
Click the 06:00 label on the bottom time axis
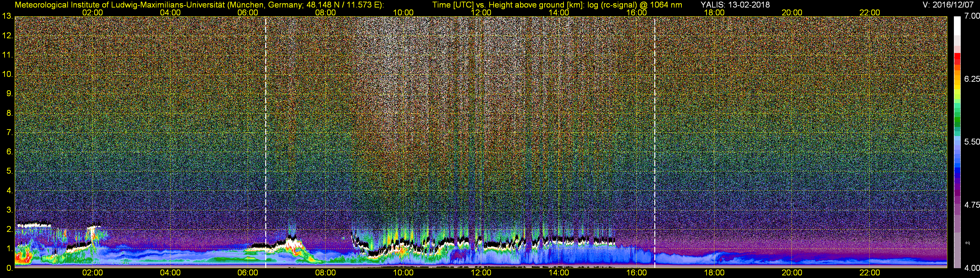coord(248,273)
